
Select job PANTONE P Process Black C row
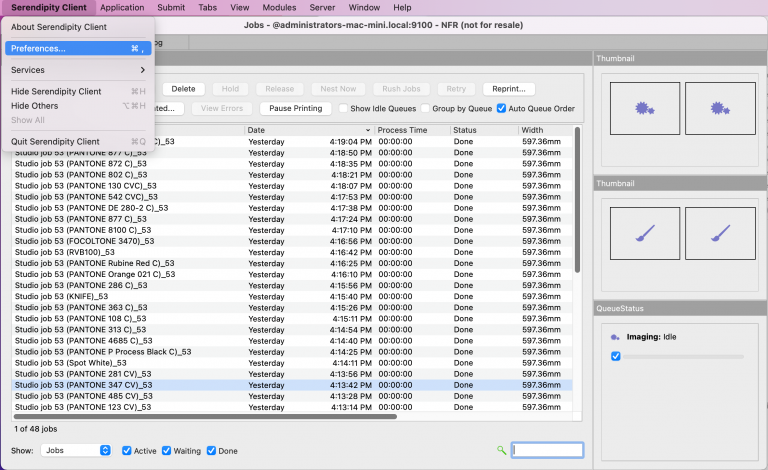click(292, 352)
